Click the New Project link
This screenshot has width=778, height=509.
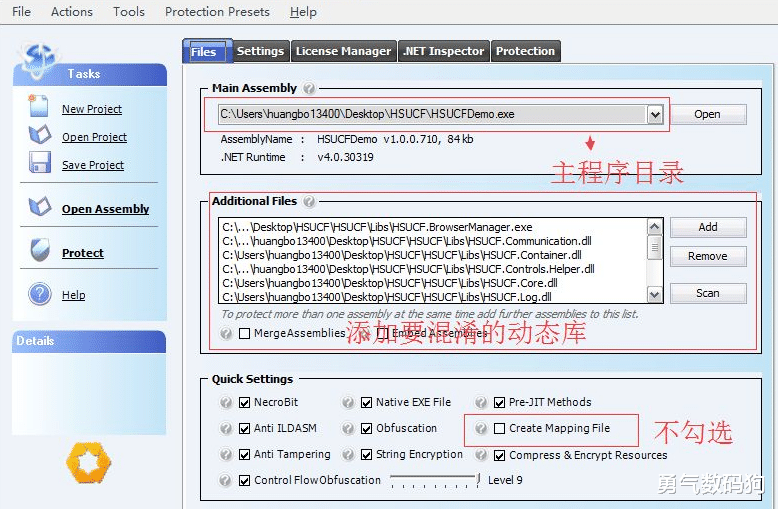click(92, 109)
